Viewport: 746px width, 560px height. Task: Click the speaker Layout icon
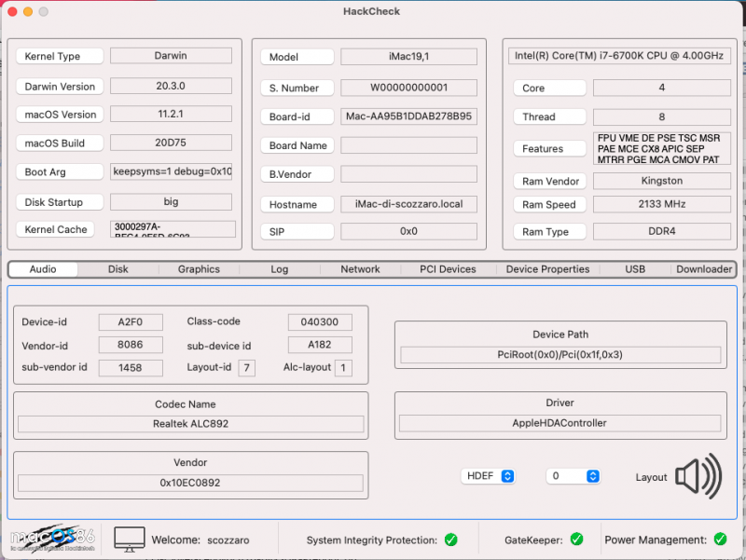(x=699, y=476)
